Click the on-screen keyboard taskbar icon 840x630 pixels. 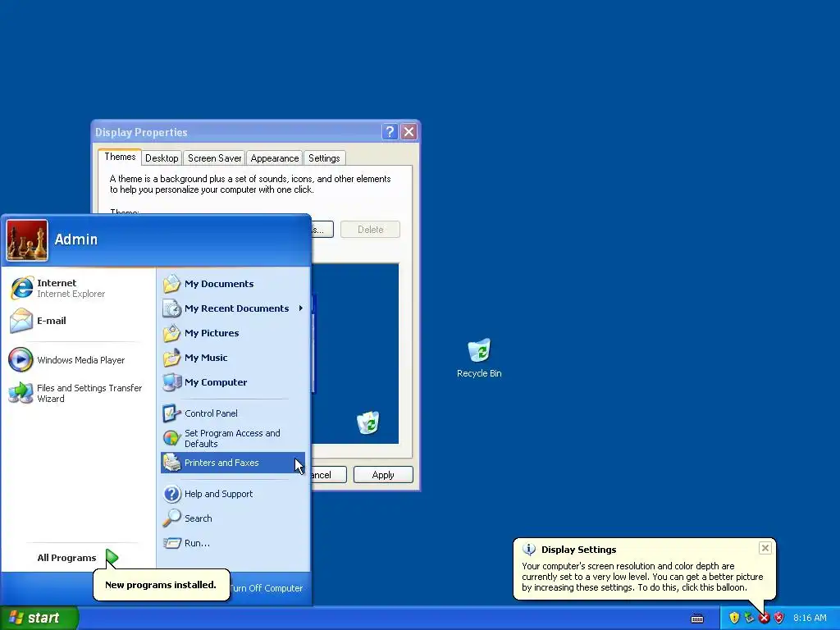coord(697,619)
